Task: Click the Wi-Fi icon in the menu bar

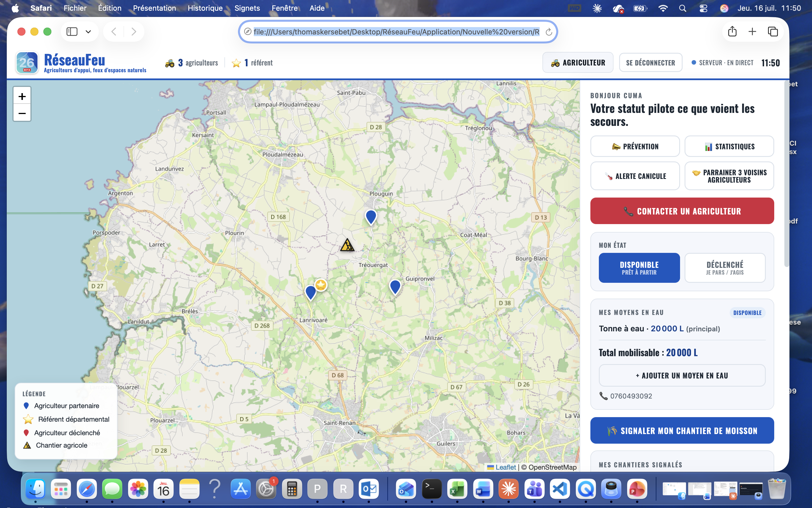Action: click(x=663, y=8)
